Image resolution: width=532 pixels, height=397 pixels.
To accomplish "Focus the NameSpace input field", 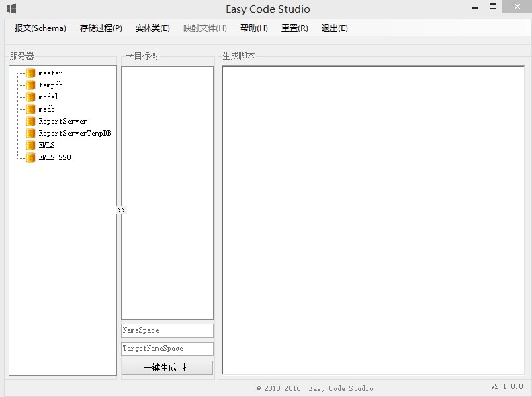I will (167, 330).
